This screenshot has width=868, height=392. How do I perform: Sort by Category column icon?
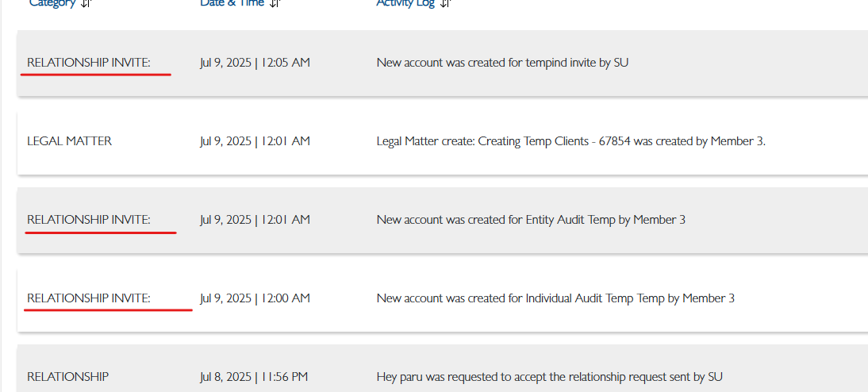[86, 2]
